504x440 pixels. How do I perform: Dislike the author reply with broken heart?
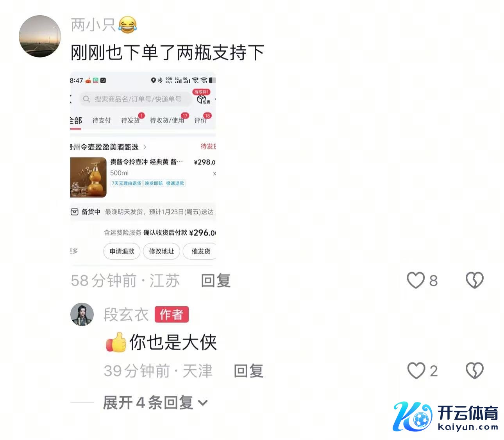tap(475, 371)
